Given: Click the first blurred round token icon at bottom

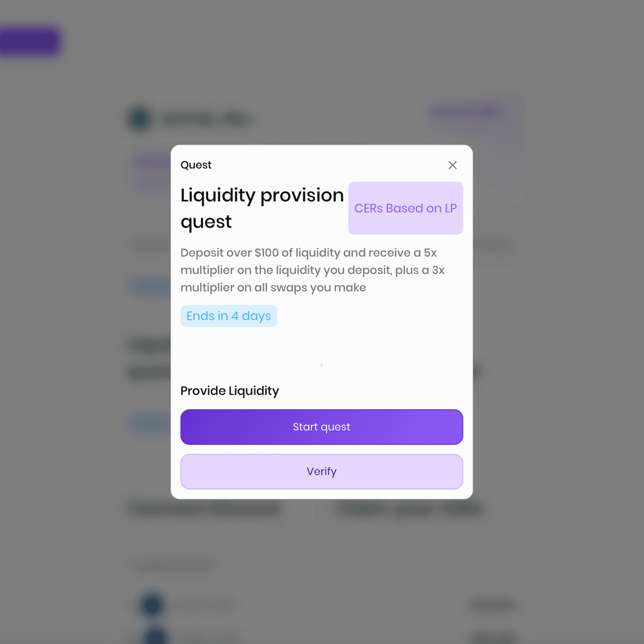Looking at the screenshot, I should click(152, 604).
